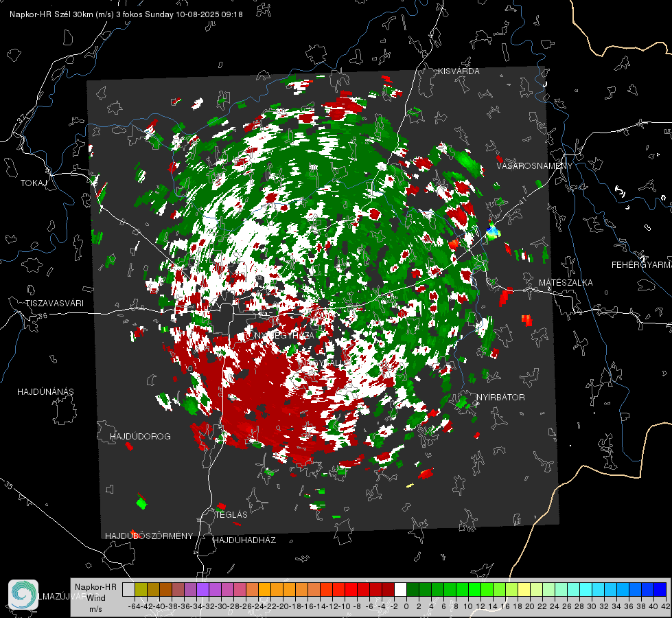Image resolution: width=672 pixels, height=618 pixels.
Task: Click the swirl logo icon at bottom-left
Action: (x=23, y=595)
